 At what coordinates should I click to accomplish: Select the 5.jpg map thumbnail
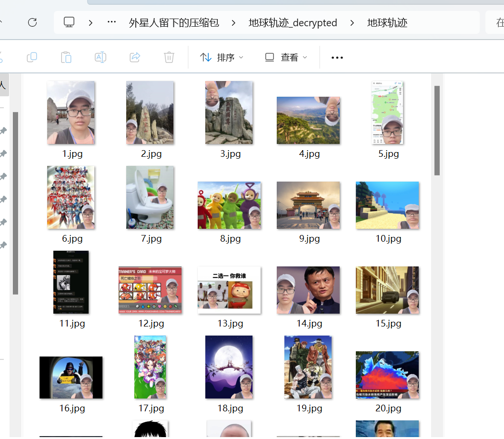click(387, 112)
